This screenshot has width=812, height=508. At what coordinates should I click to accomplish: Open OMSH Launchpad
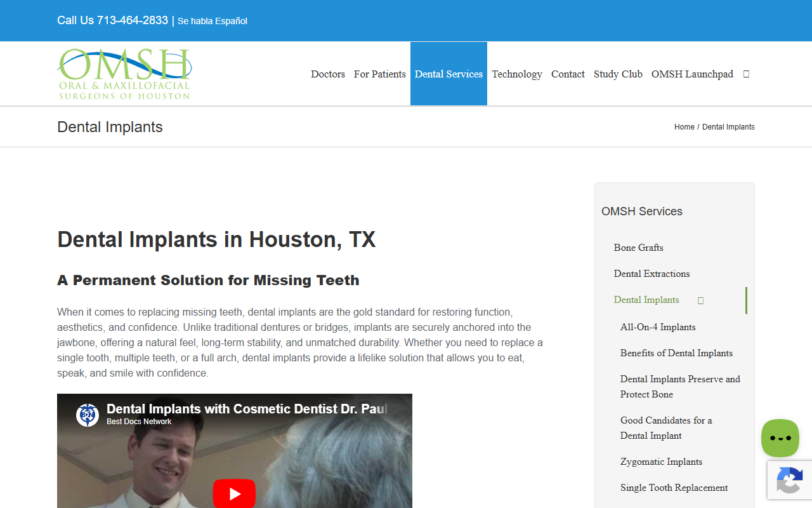[692, 74]
